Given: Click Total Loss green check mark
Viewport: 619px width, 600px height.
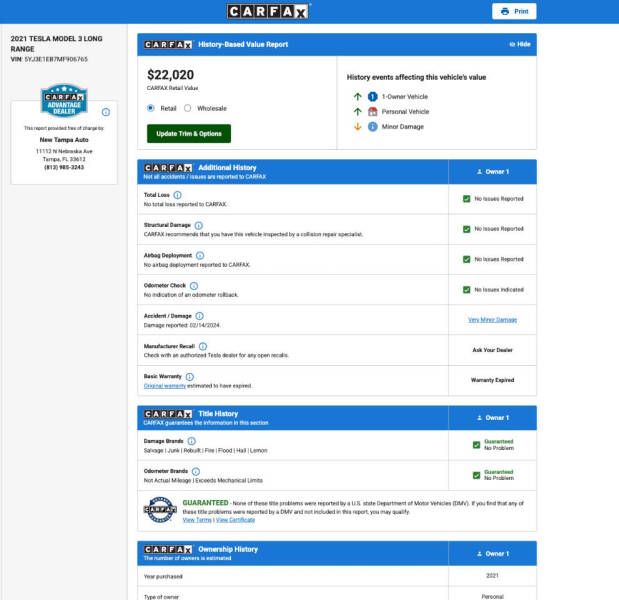Looking at the screenshot, I should (x=467, y=199).
